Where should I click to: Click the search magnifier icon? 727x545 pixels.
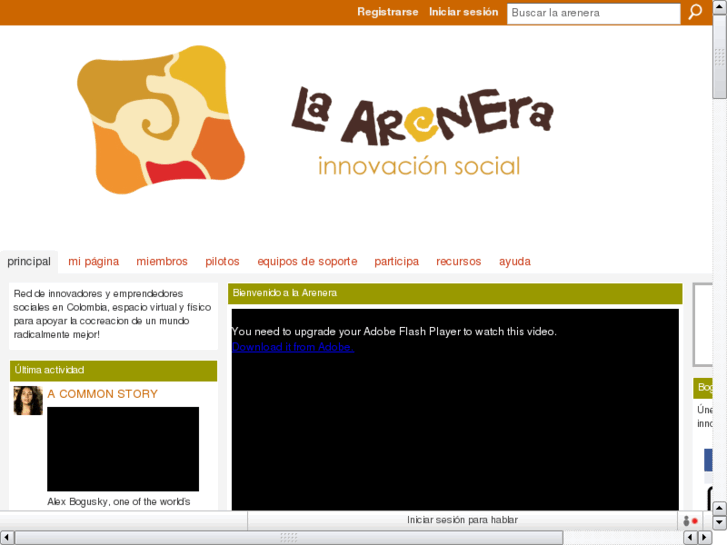pos(695,12)
